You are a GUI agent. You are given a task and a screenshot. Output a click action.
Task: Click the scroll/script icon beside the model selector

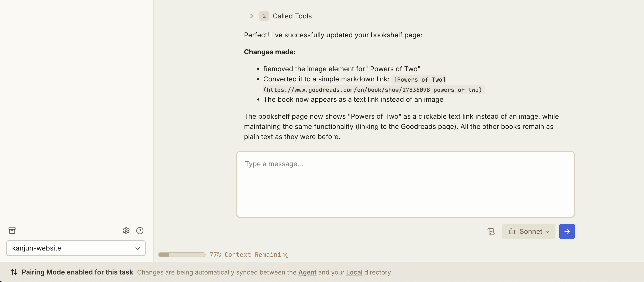click(491, 231)
